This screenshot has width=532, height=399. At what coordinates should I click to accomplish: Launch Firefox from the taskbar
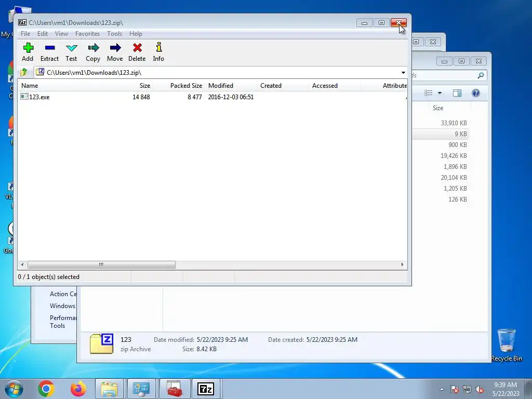[x=78, y=389]
